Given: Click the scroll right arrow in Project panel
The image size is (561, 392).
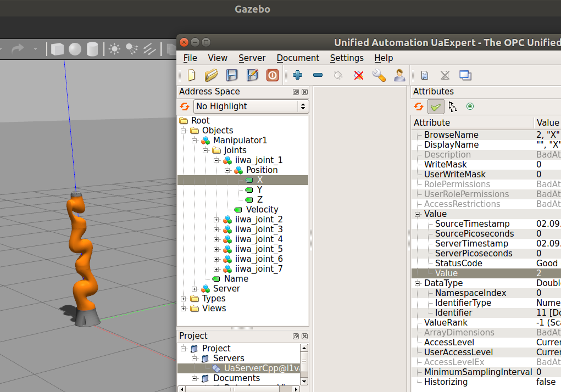Looking at the screenshot, I should (x=296, y=389).
